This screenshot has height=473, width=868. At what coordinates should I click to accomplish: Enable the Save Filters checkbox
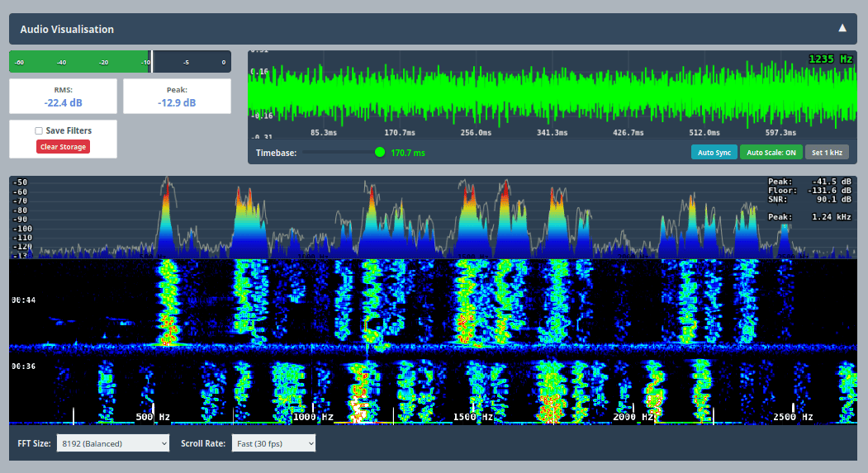click(x=39, y=131)
